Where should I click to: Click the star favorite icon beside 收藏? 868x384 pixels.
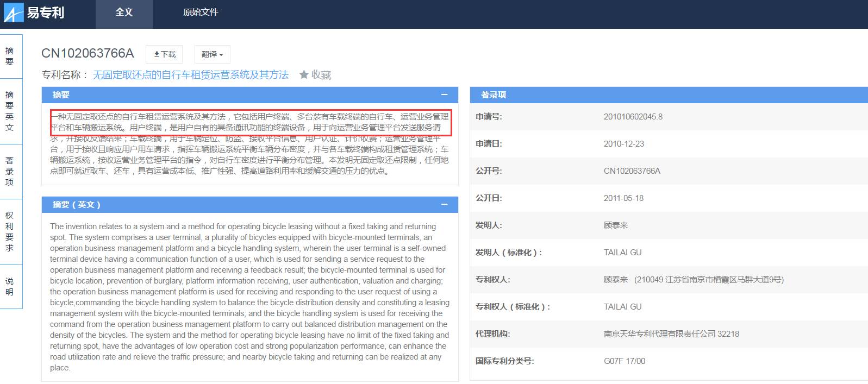tap(304, 74)
